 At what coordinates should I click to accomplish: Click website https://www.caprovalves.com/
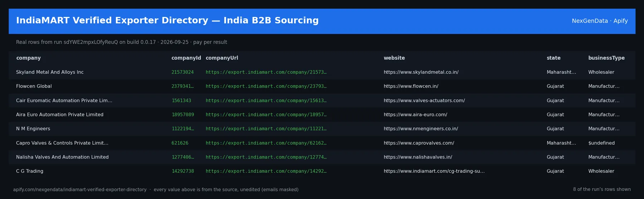[419, 143]
